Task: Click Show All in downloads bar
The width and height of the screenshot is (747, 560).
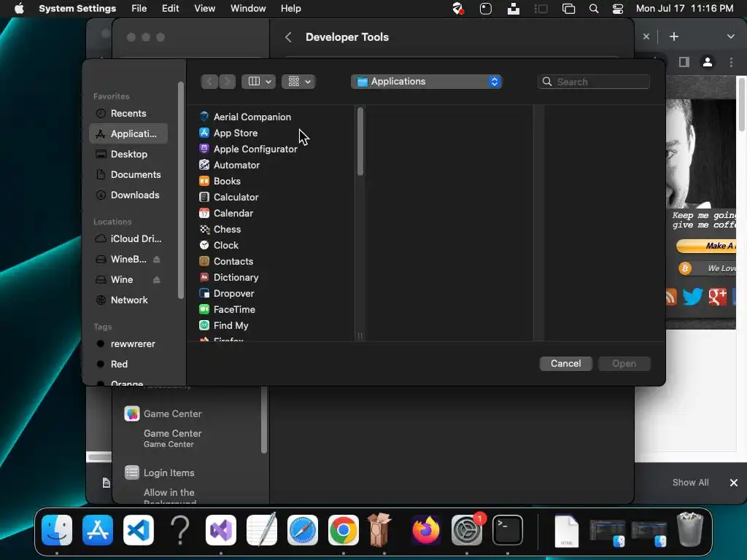Action: pyautogui.click(x=690, y=483)
